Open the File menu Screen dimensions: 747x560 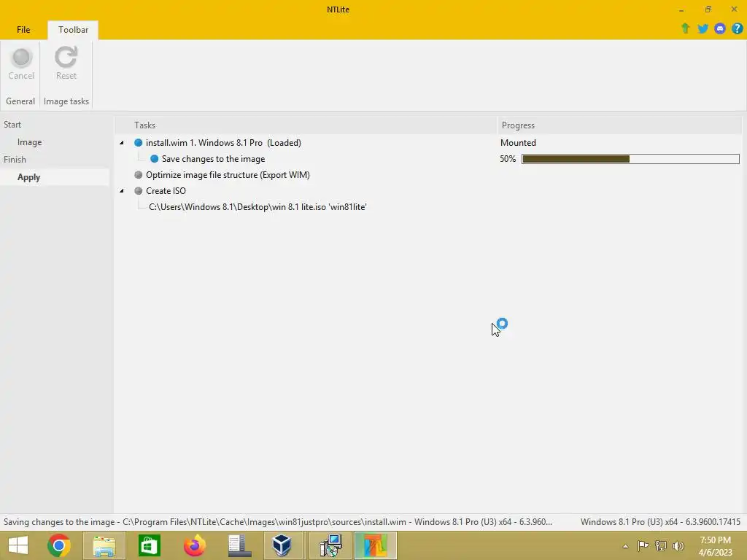(x=23, y=29)
